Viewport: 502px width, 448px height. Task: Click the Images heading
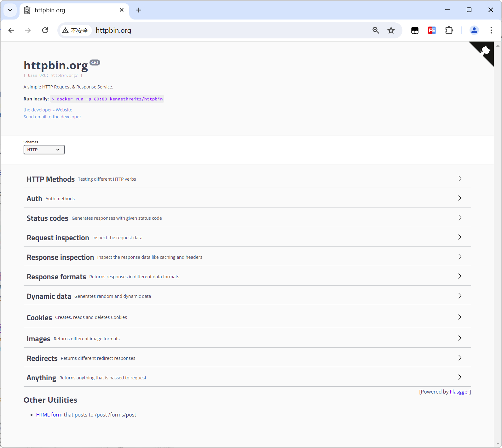coord(38,339)
